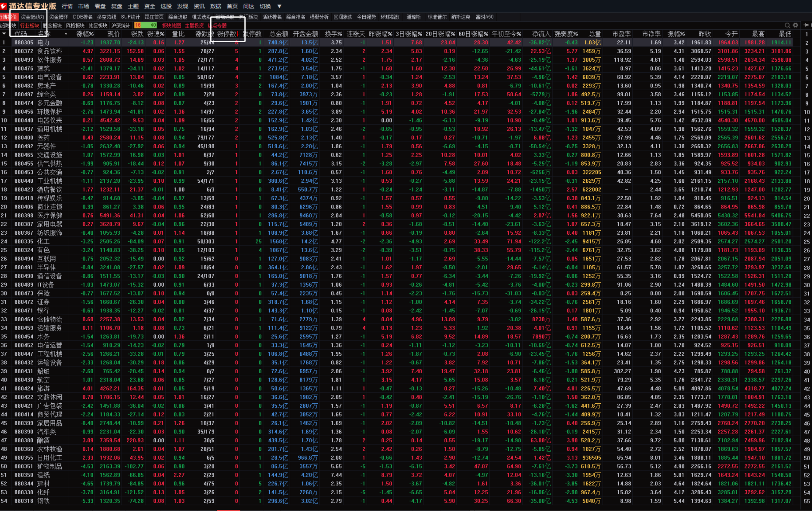Open the 板块地图 link

171,25
